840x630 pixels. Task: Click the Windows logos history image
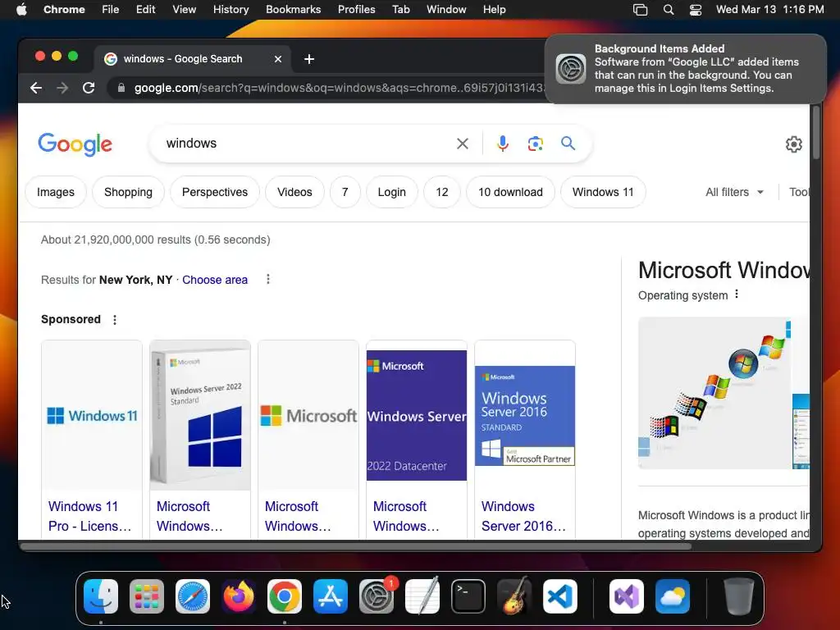coord(714,393)
